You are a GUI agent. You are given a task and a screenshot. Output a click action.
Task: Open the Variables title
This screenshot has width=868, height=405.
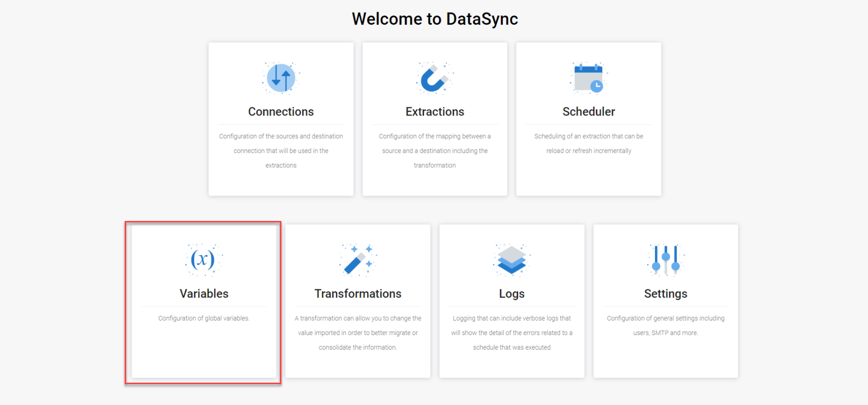tap(204, 294)
